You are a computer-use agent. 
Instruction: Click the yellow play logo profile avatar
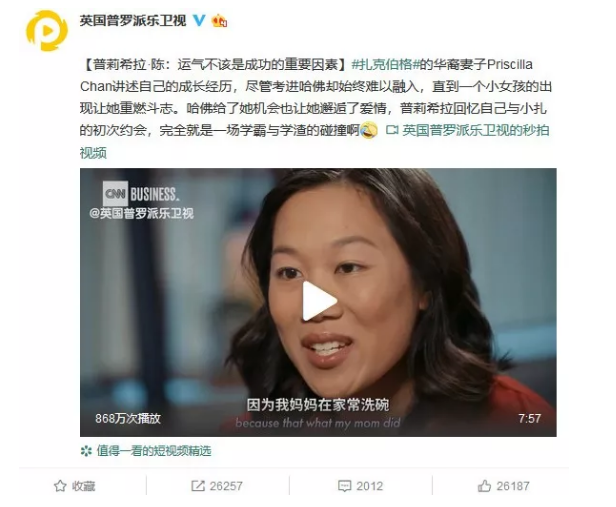(x=46, y=31)
